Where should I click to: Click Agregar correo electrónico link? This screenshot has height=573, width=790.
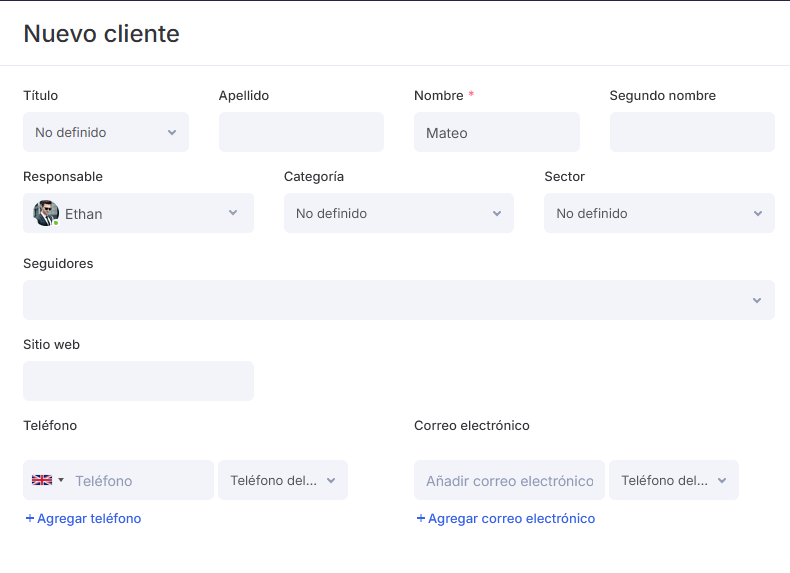pyautogui.click(x=505, y=519)
